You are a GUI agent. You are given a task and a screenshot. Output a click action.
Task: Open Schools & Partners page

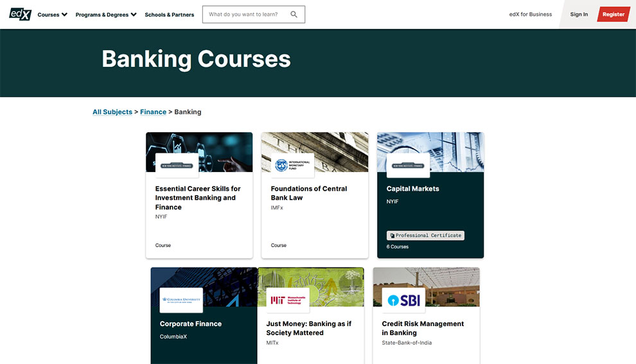pos(170,15)
